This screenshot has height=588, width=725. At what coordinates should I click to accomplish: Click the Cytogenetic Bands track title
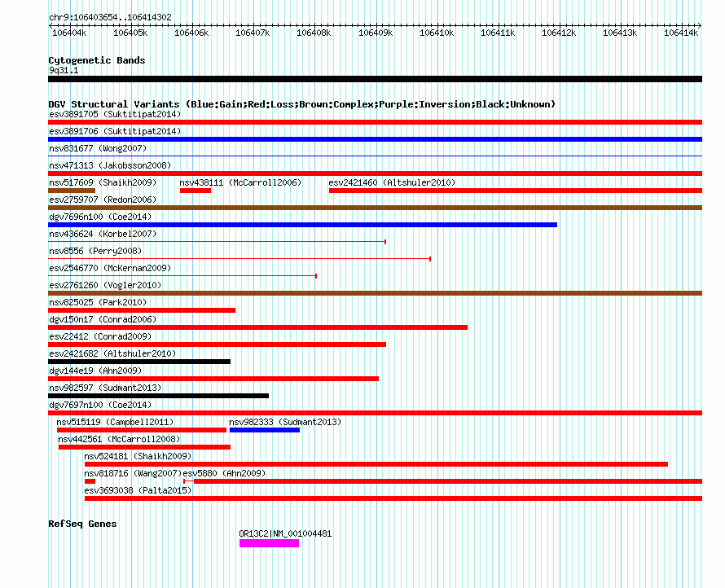pos(97,60)
